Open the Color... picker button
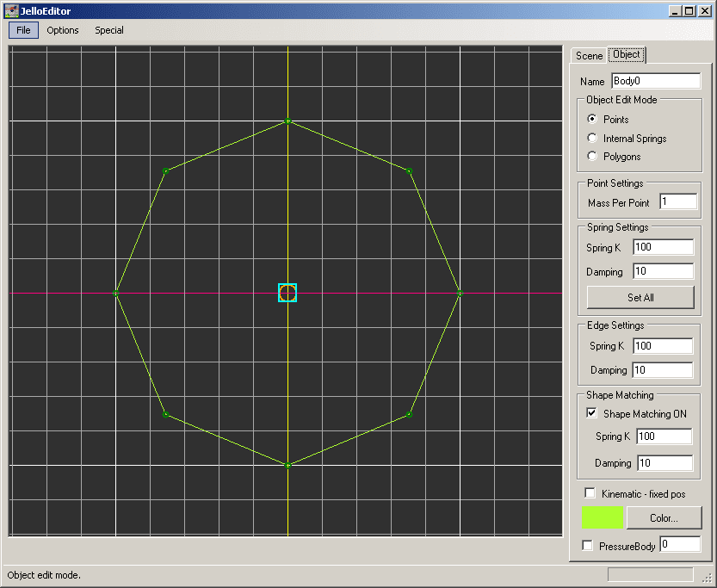 pos(664,518)
